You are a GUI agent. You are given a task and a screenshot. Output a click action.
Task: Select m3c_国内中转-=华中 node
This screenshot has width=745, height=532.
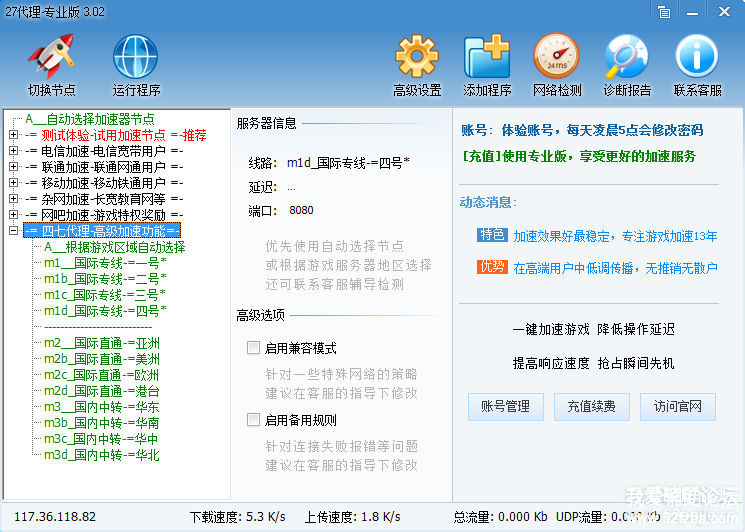[101, 439]
